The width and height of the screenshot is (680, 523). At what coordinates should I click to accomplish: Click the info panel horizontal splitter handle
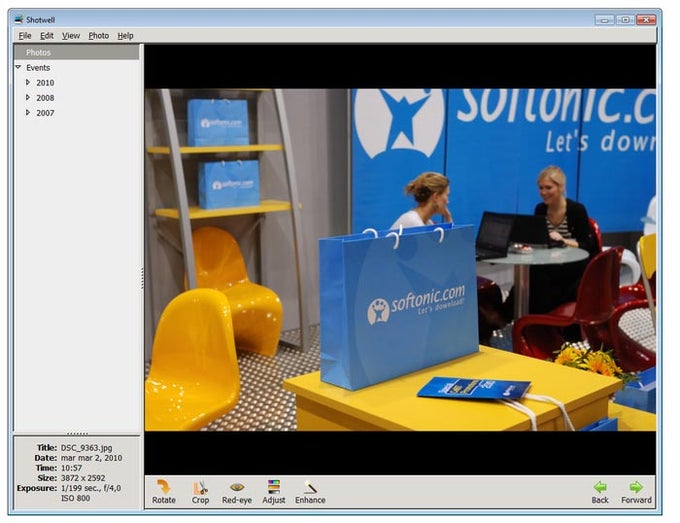[x=77, y=433]
